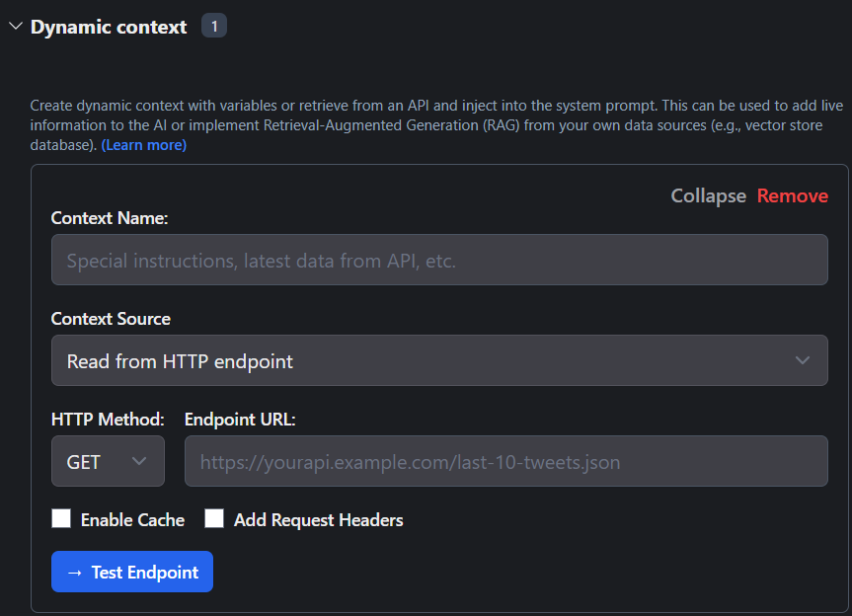Click the chevron left of Dynamic context heading
Viewport: 852px width, 616px height.
click(x=15, y=27)
